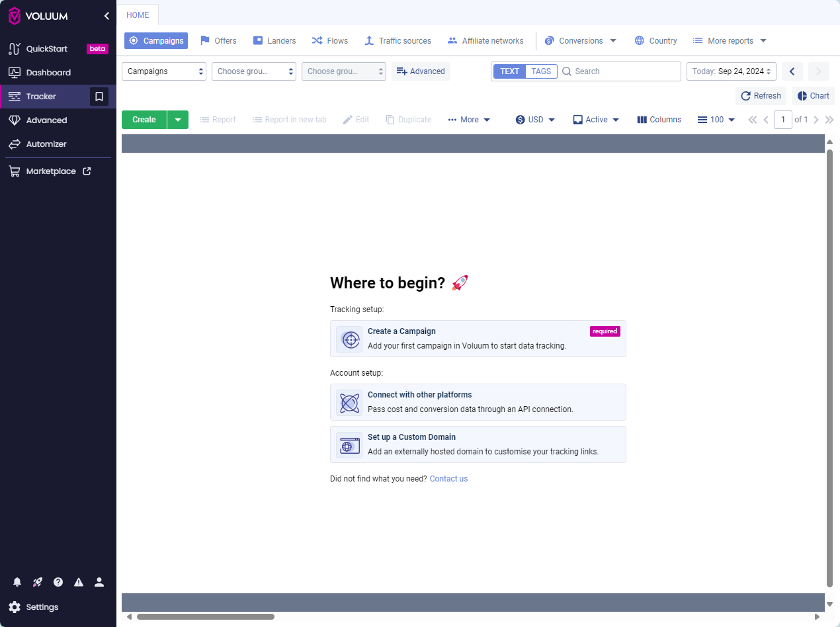
Task: Click the Edit toolbar button
Action: point(356,120)
